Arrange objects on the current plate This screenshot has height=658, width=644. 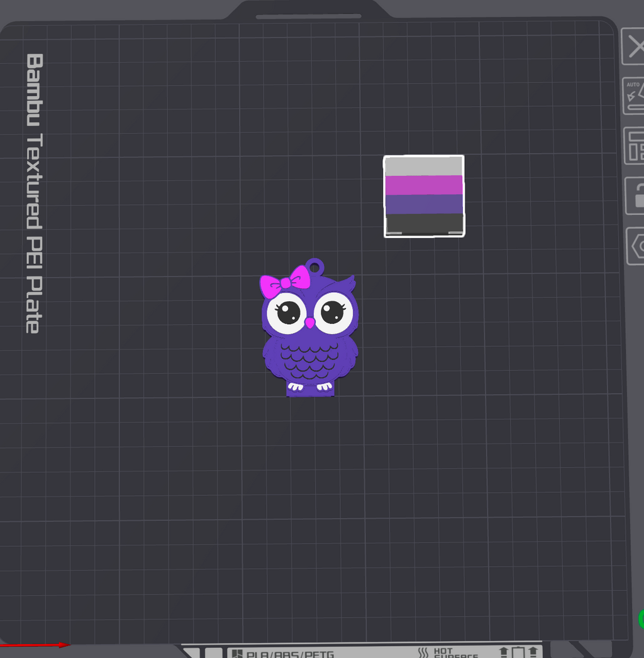635,145
